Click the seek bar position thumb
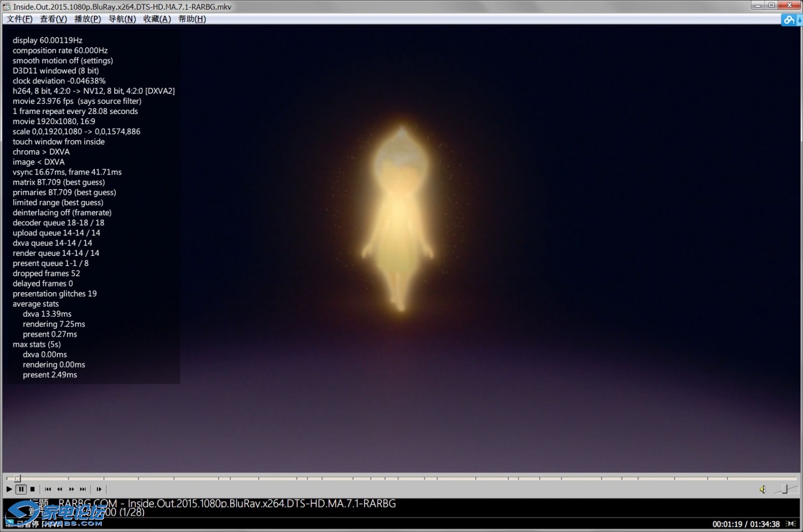Viewport: 803px width, 532px height. pos(17,478)
